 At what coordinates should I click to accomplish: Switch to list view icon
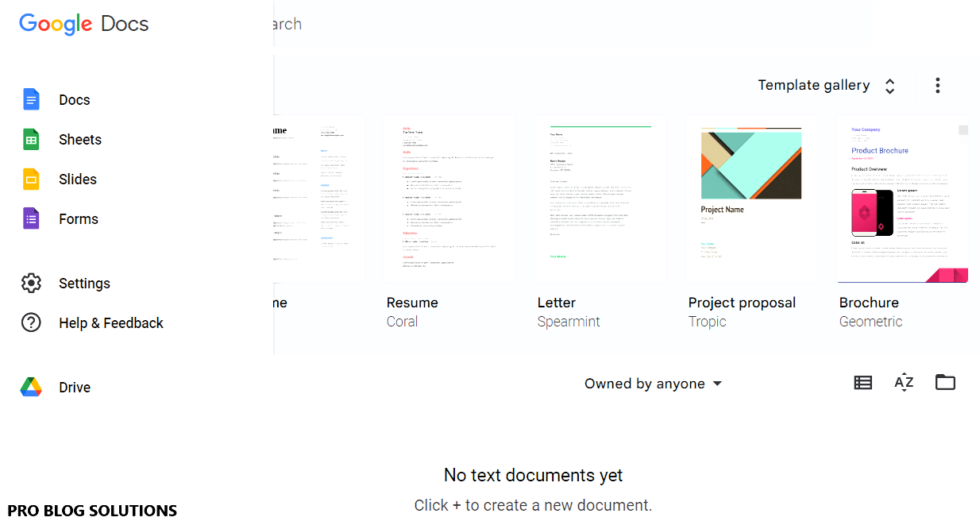click(x=863, y=383)
